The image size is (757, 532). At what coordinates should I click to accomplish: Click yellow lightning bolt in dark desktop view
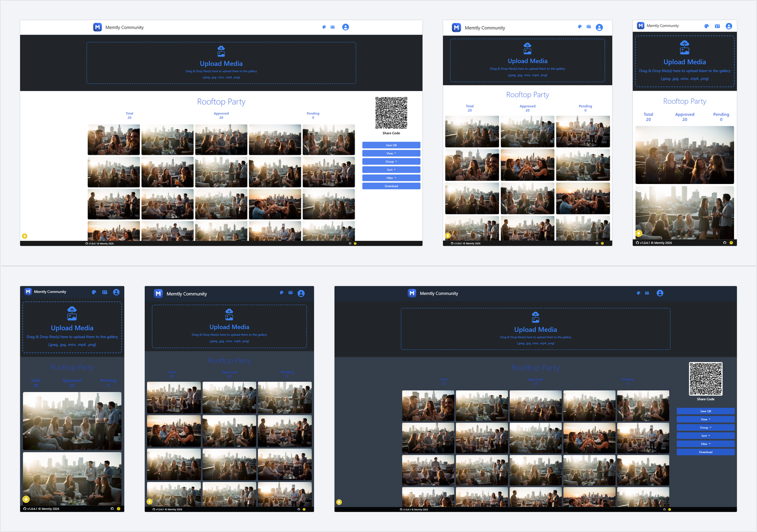pos(339,502)
